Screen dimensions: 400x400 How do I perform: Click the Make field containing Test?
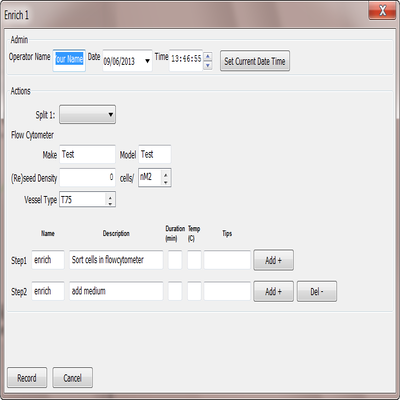[x=87, y=154]
